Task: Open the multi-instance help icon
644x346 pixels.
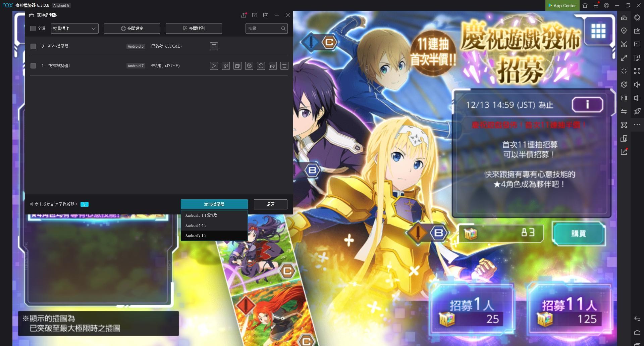Action: (255, 15)
